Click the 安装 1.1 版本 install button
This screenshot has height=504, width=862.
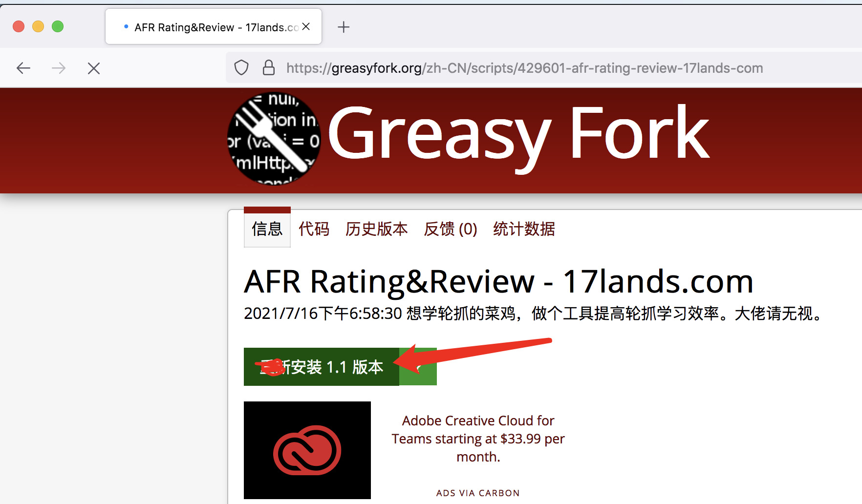[x=321, y=367]
